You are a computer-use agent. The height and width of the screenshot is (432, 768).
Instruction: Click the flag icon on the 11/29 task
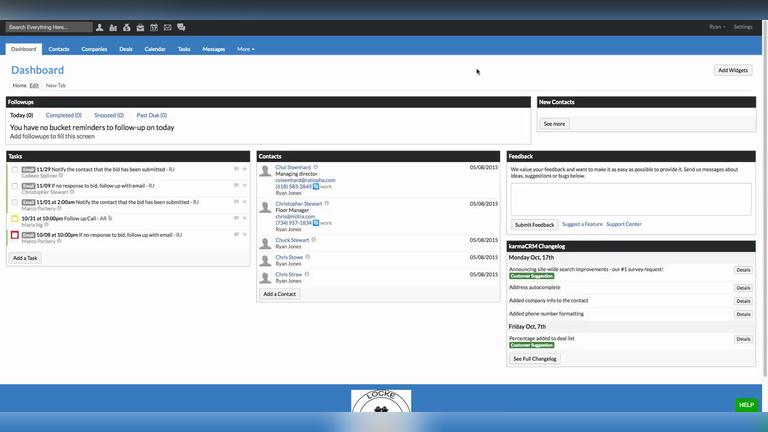236,169
